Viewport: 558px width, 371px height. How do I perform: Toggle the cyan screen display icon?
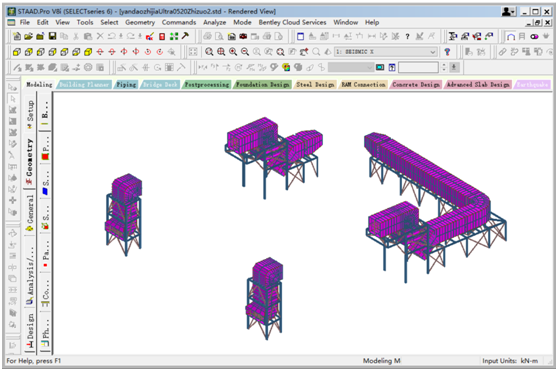380,67
